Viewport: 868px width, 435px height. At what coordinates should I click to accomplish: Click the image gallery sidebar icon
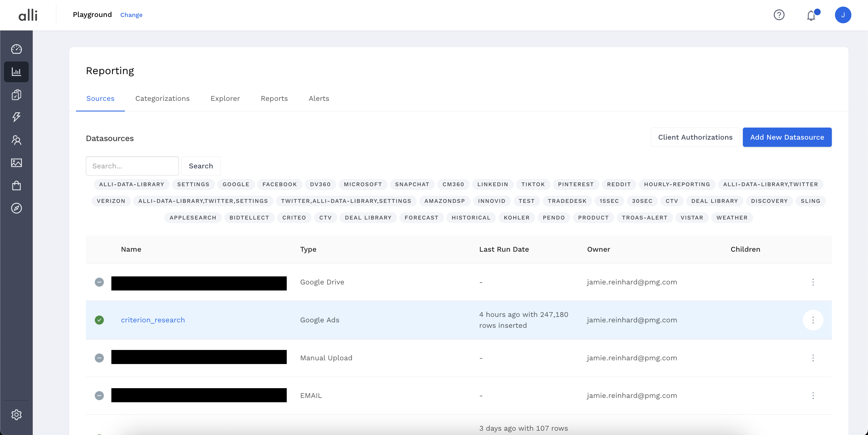point(16,163)
